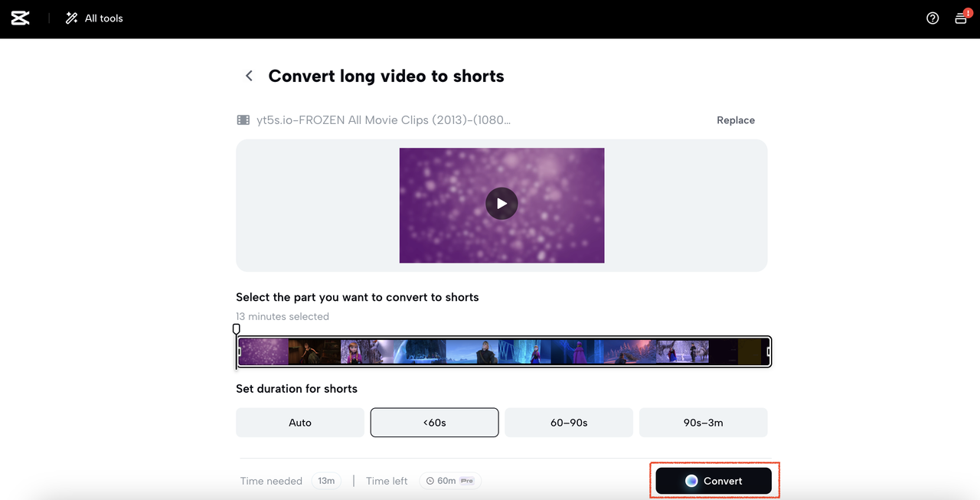Click the yt5s.io-FROZEN video filename
The image size is (980, 500).
coord(384,120)
